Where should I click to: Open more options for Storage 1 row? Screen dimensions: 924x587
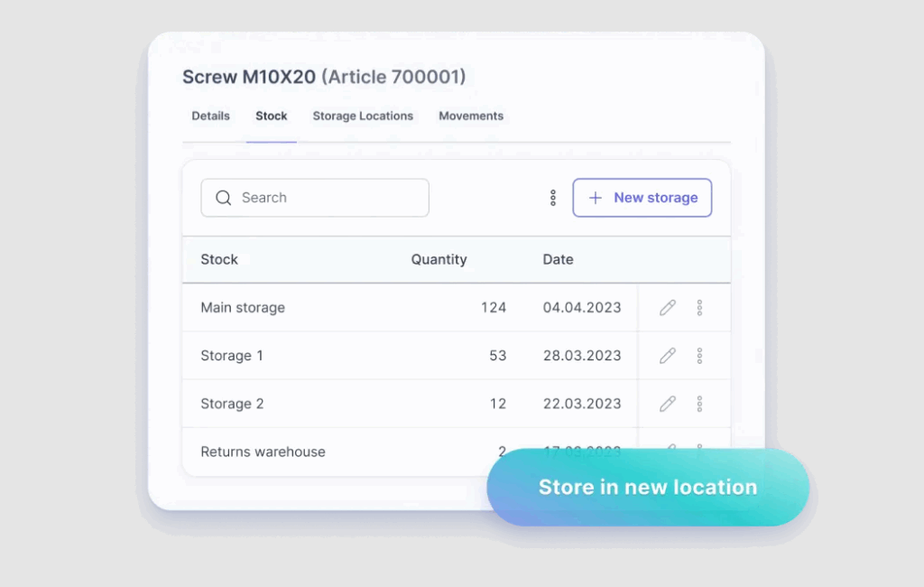[699, 356]
